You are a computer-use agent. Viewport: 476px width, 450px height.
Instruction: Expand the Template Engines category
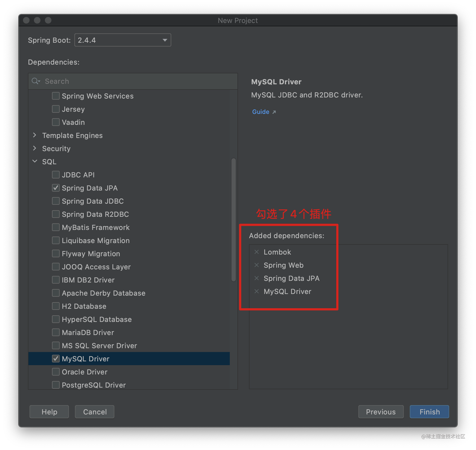point(34,135)
